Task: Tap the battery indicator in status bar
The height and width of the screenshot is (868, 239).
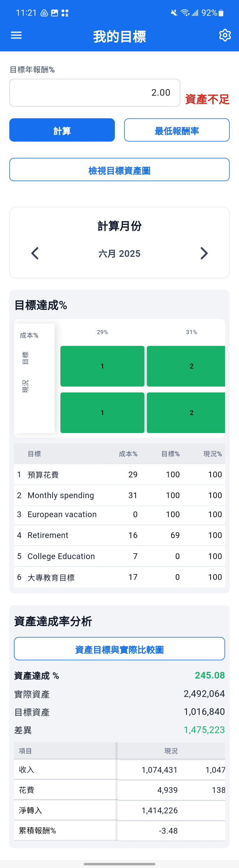Action: (x=221, y=13)
